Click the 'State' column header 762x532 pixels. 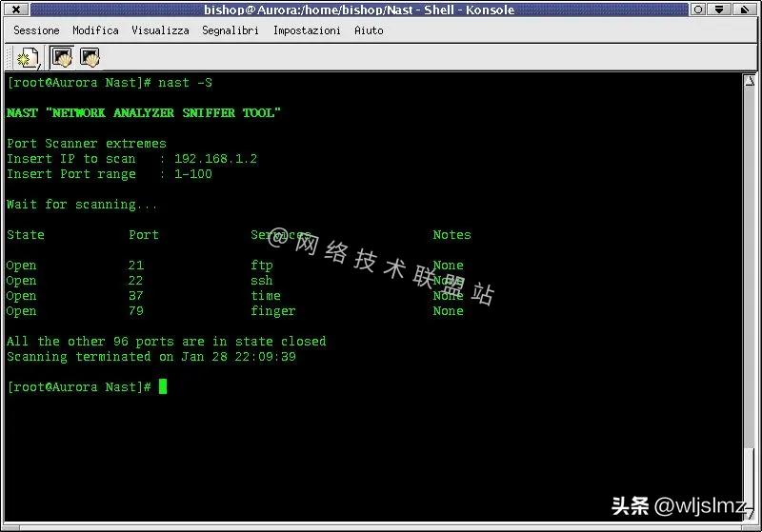pyautogui.click(x=26, y=235)
